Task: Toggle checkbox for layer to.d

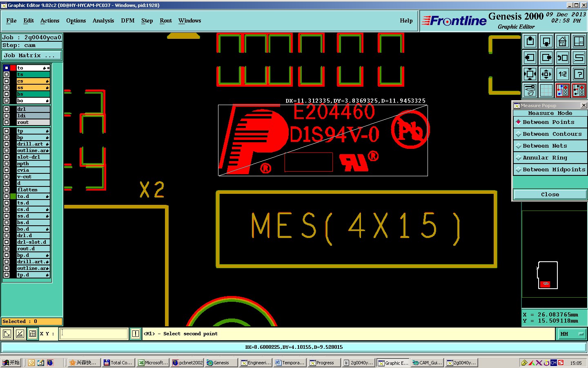Action: (x=7, y=196)
